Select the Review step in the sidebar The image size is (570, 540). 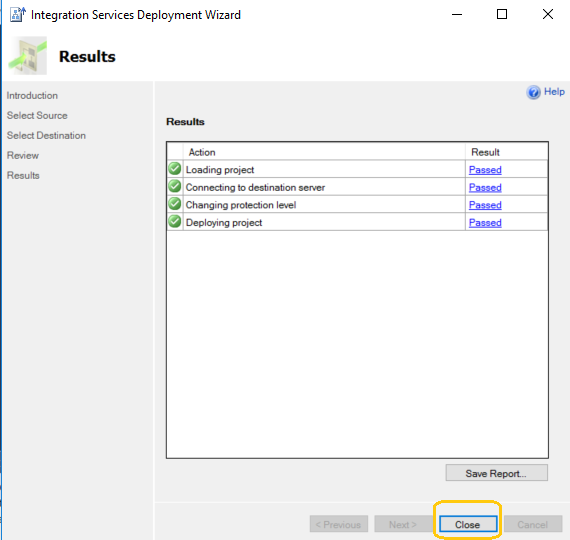click(23, 156)
